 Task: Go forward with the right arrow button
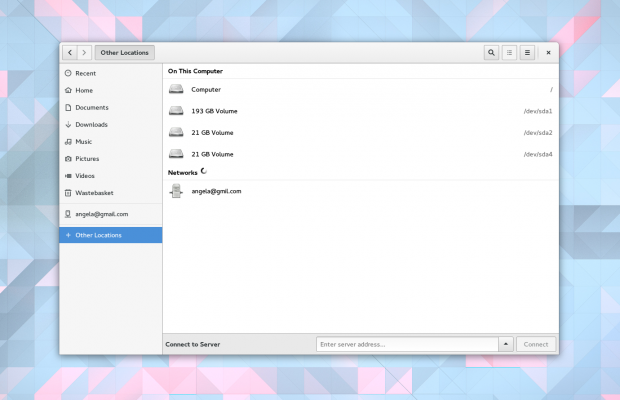pos(84,53)
